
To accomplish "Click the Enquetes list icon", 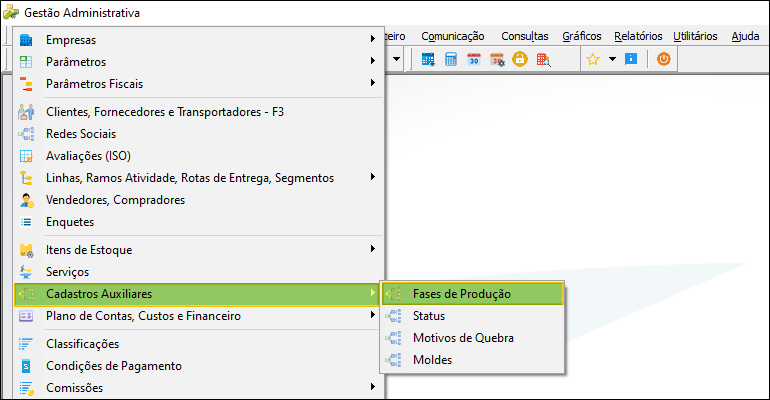I will [26, 222].
